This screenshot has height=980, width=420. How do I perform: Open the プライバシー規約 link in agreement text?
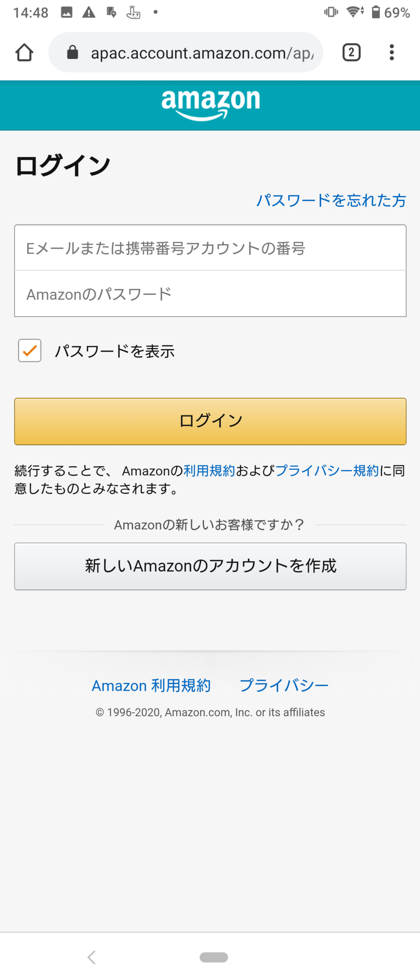(327, 471)
